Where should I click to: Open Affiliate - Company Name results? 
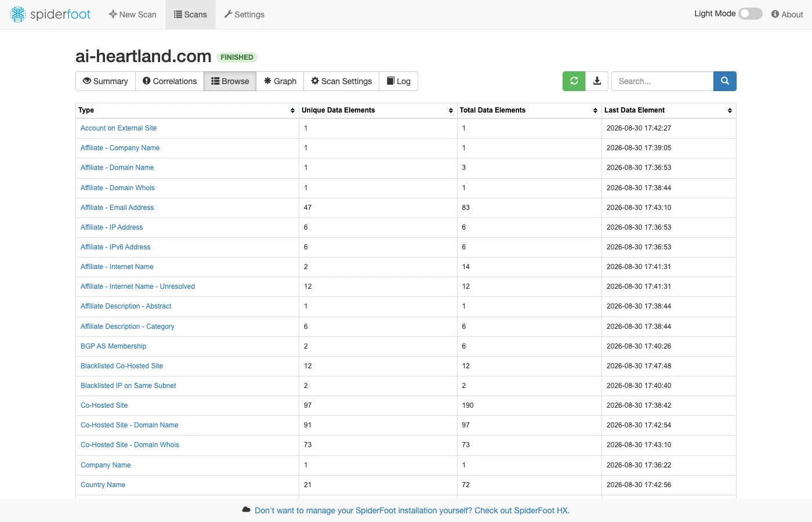point(120,148)
